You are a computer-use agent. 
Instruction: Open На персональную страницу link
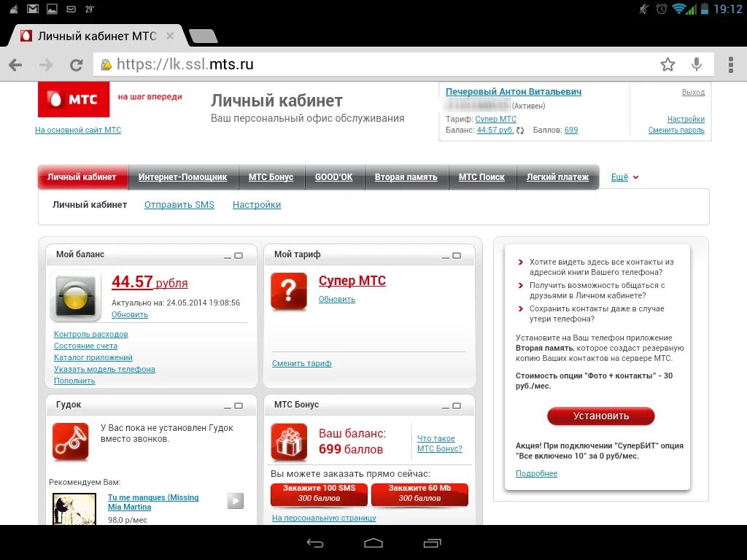click(x=324, y=518)
